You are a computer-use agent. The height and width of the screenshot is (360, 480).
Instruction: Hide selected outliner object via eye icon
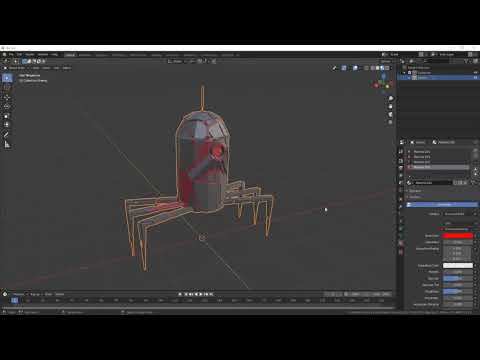[x=476, y=78]
